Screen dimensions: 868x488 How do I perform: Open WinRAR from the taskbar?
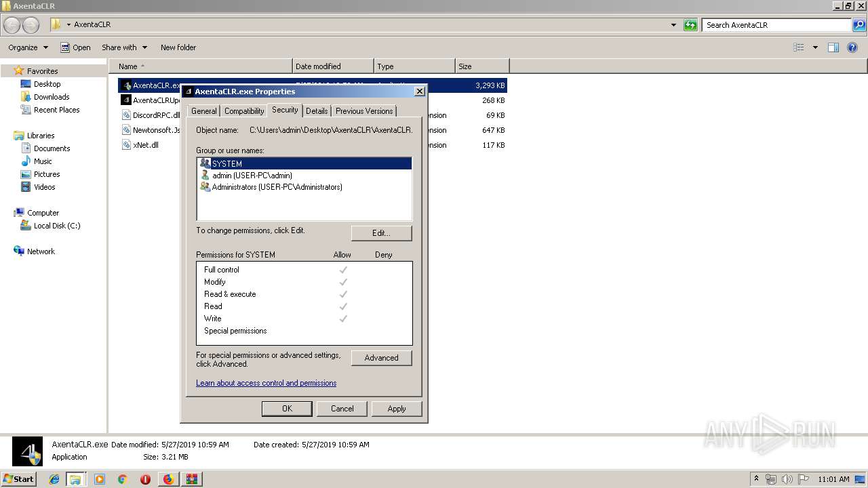pos(191,479)
